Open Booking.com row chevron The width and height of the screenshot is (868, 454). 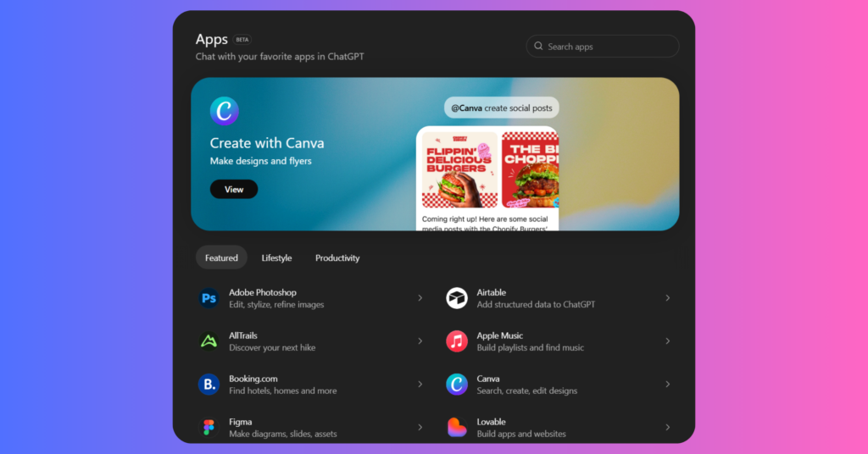tap(420, 385)
